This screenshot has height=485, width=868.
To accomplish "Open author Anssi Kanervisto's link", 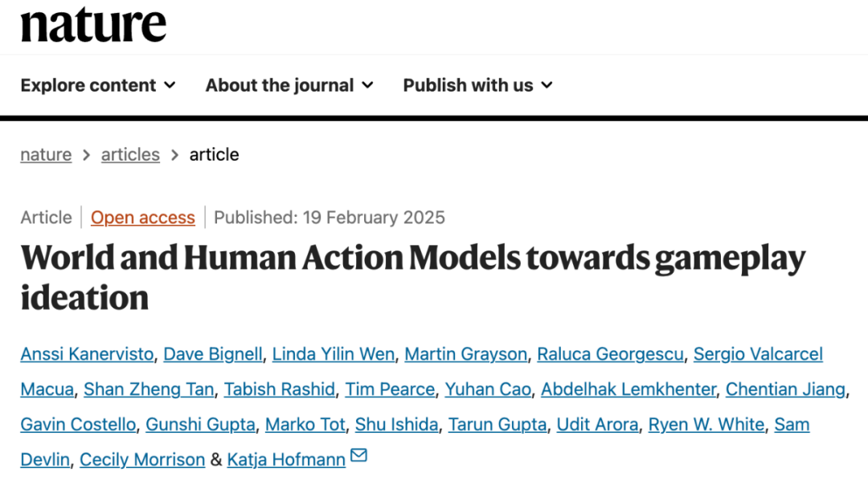I will [87, 354].
